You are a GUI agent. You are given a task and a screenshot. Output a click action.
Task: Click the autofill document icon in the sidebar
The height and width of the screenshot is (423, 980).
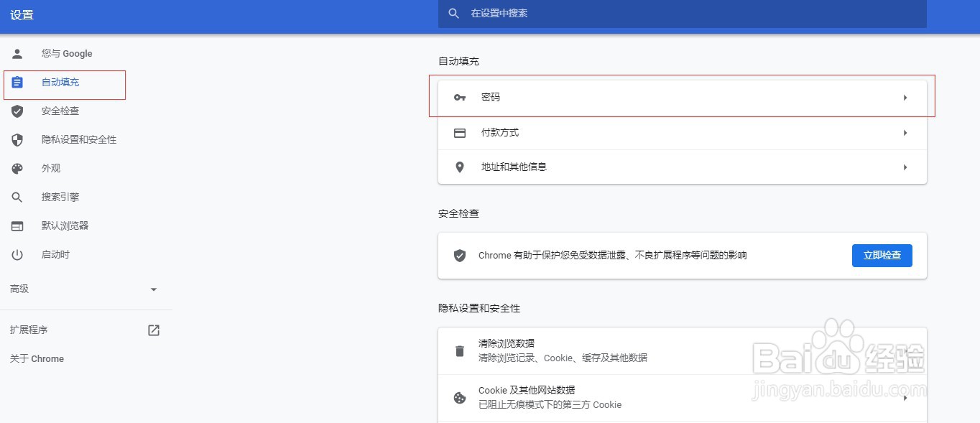(17, 82)
